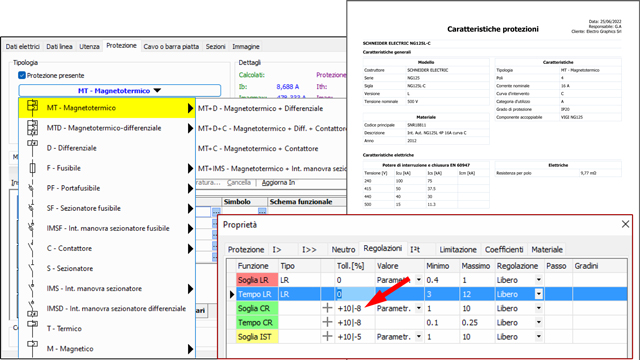Choose MT+C - Magnetotermico + Contattore
640x360 pixels.
coord(258,149)
